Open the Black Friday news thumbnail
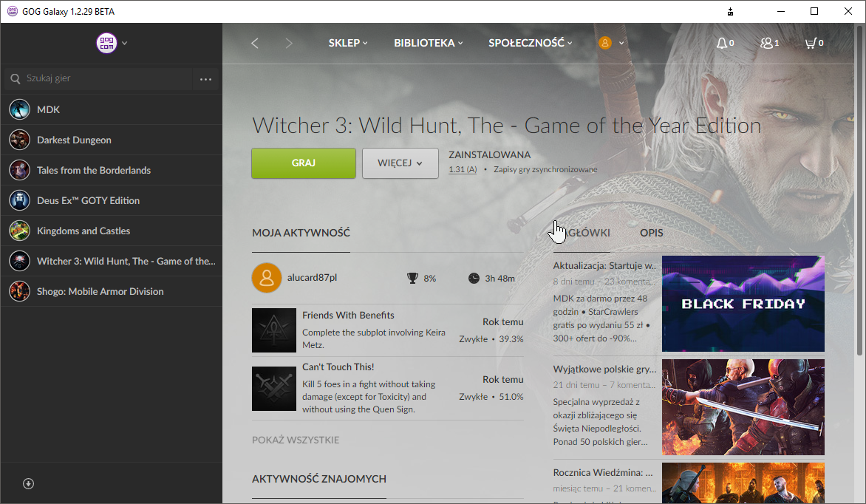The height and width of the screenshot is (504, 866). click(743, 304)
